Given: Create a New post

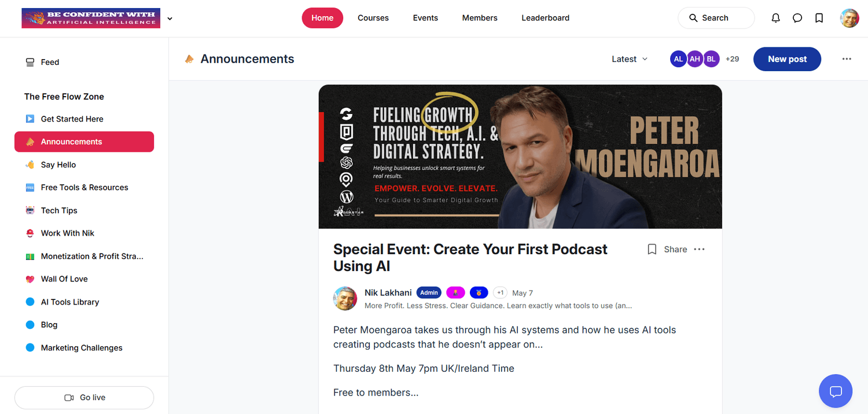Looking at the screenshot, I should pos(787,59).
